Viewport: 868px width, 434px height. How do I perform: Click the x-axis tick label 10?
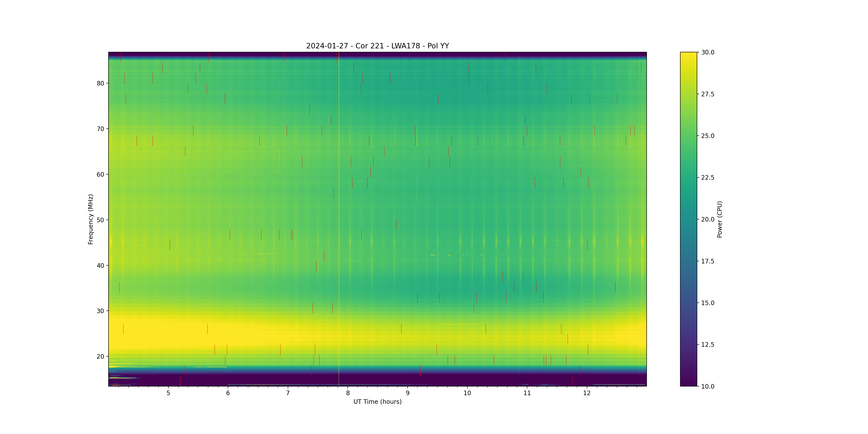pos(467,393)
